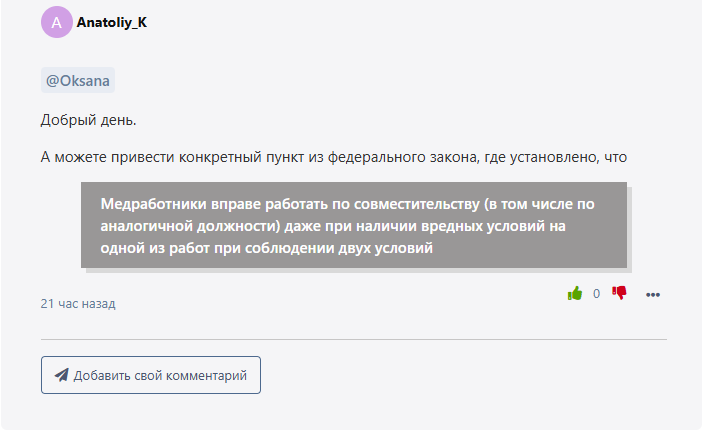Open the three-dots comment options menu
The height and width of the screenshot is (434, 707).
pyautogui.click(x=652, y=295)
